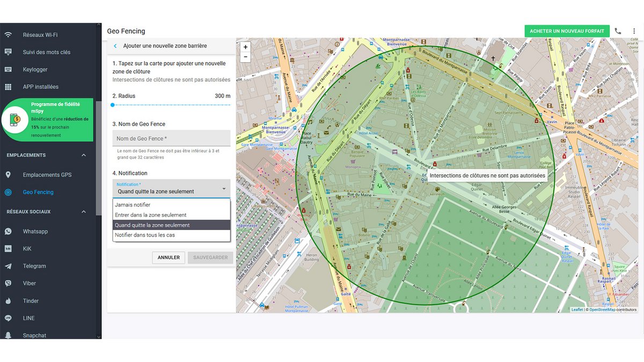The width and height of the screenshot is (644, 362).
Task: Select Jamais notifier option
Action: point(172,205)
